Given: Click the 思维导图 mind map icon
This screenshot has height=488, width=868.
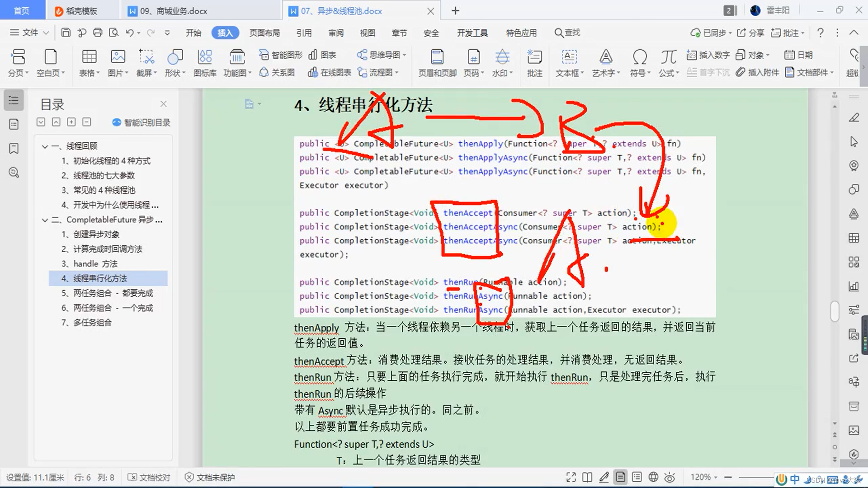Looking at the screenshot, I should pyautogui.click(x=362, y=55).
